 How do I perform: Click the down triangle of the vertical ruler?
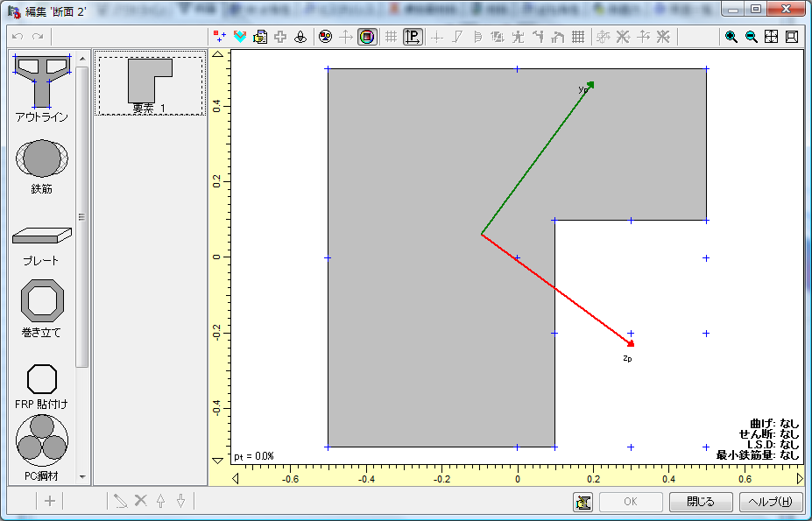point(218,461)
